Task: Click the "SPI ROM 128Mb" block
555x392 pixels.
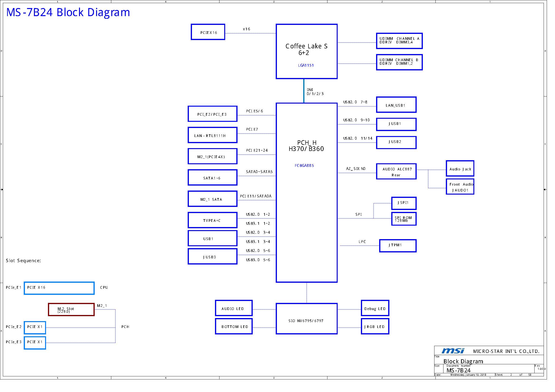Action: tap(404, 219)
